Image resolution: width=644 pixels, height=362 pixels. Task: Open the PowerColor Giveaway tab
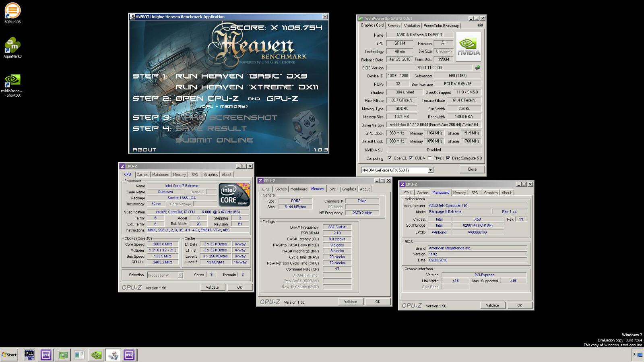click(441, 25)
